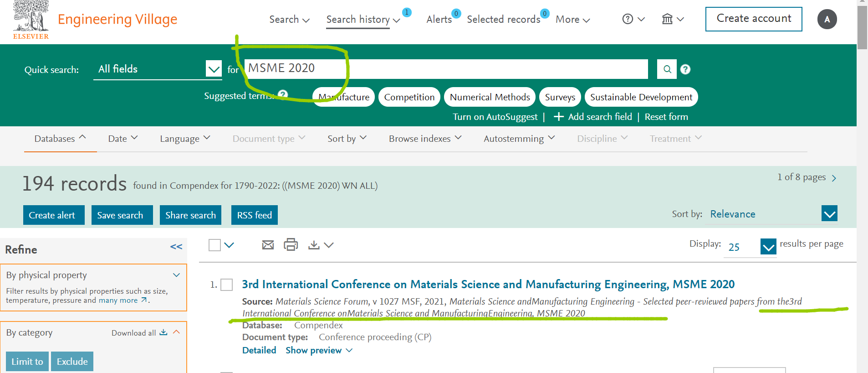The image size is (868, 373).
Task: Click Engineering Village home link
Action: click(117, 19)
